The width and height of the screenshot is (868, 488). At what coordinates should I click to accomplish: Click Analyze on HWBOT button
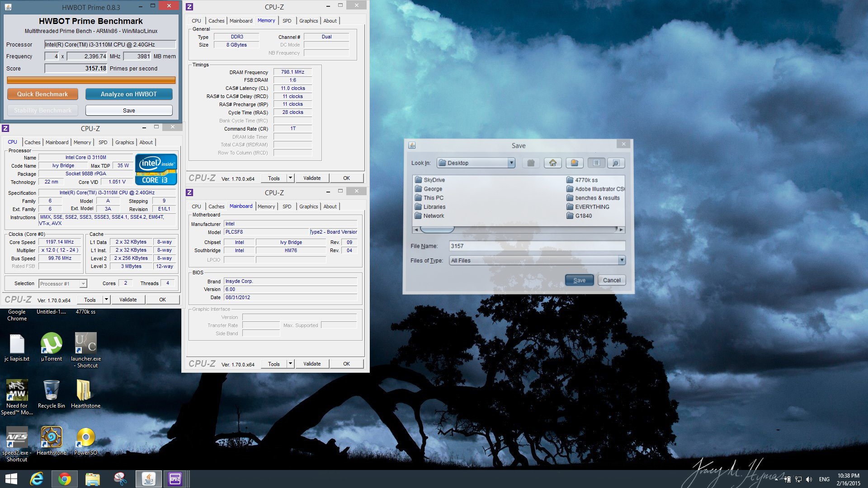[x=129, y=94]
